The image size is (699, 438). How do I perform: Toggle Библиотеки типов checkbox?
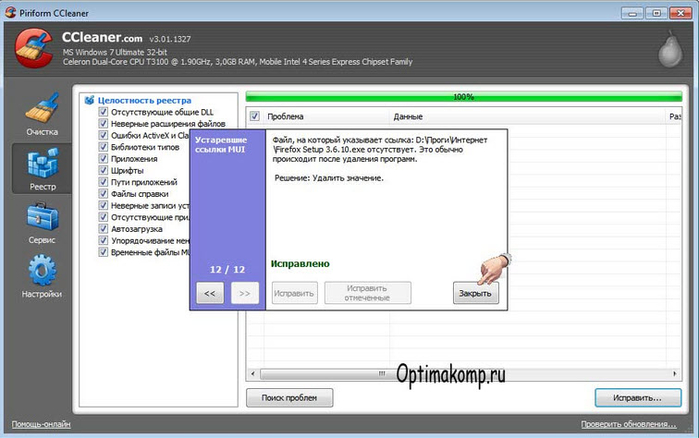point(103,147)
